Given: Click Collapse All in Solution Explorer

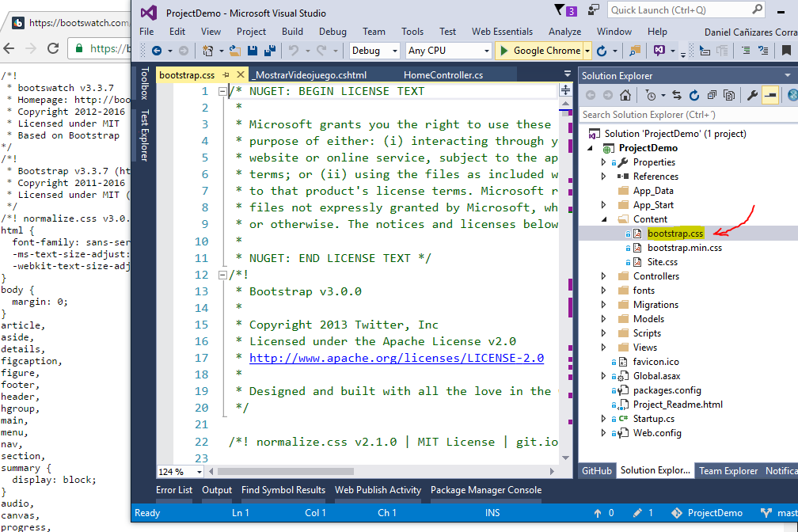Looking at the screenshot, I should 712,95.
